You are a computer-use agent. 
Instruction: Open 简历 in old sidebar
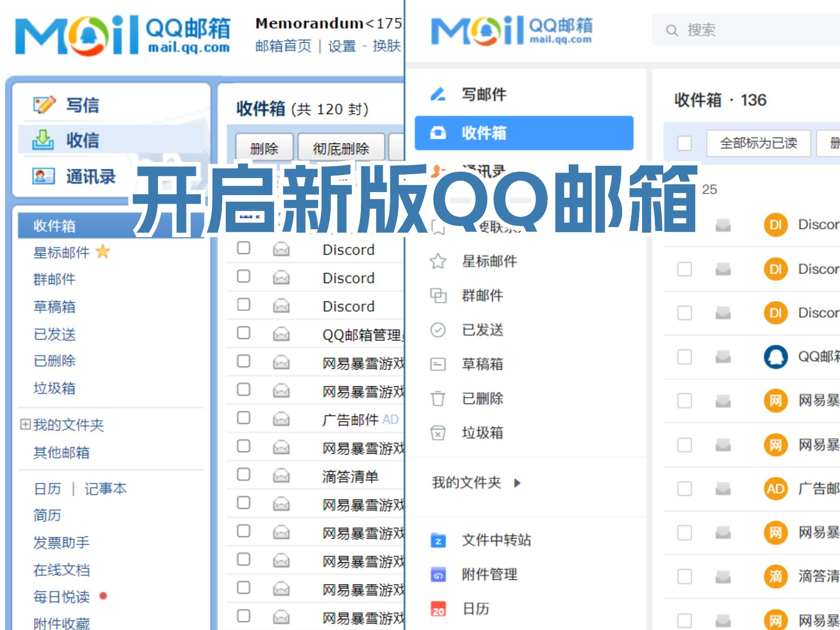tap(47, 515)
